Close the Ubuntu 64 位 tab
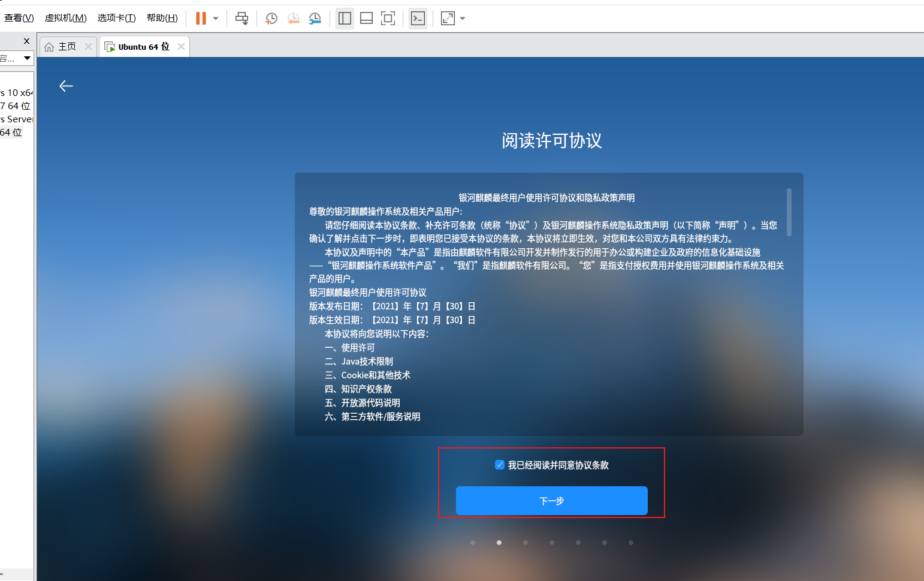This screenshot has width=924, height=581. (181, 47)
